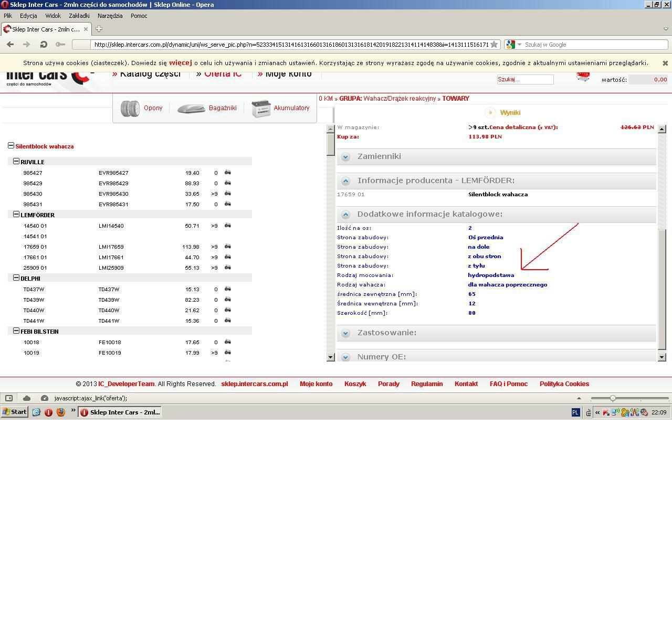Open a new tab with the plus button
Viewport: 672px width, 628px height.
point(99,29)
